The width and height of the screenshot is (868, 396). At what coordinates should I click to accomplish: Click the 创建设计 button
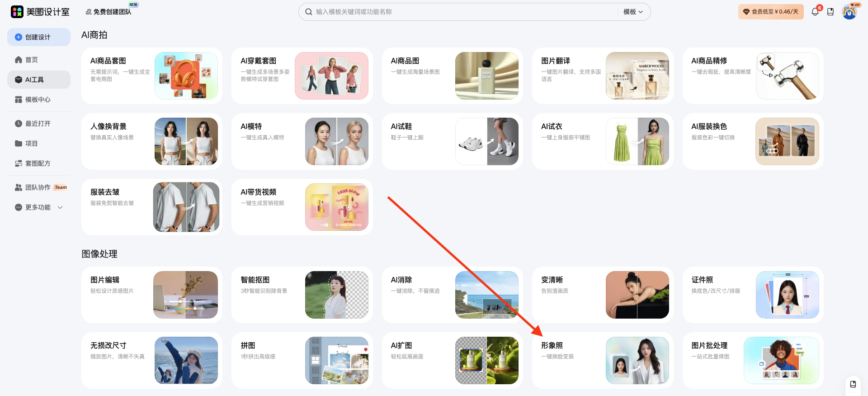pos(39,37)
